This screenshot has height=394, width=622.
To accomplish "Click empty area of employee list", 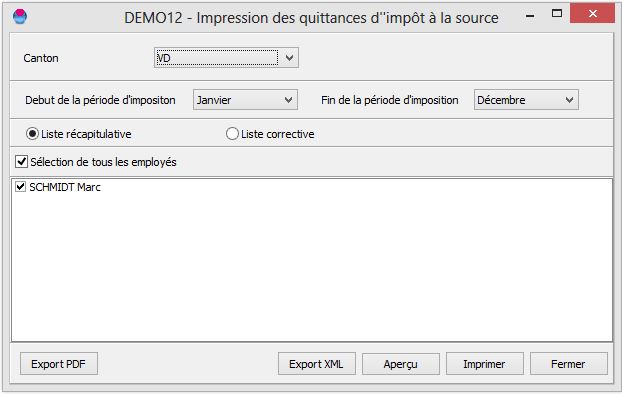I will (x=312, y=270).
